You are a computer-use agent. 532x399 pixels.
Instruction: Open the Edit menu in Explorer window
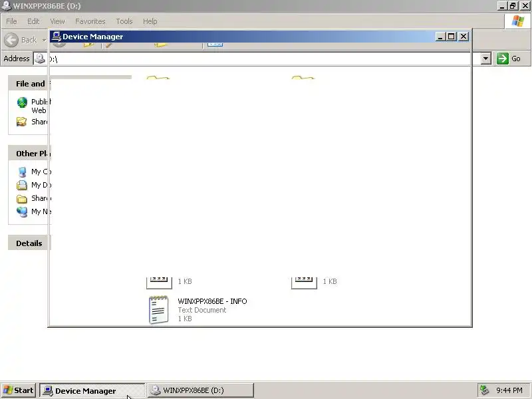(x=33, y=21)
